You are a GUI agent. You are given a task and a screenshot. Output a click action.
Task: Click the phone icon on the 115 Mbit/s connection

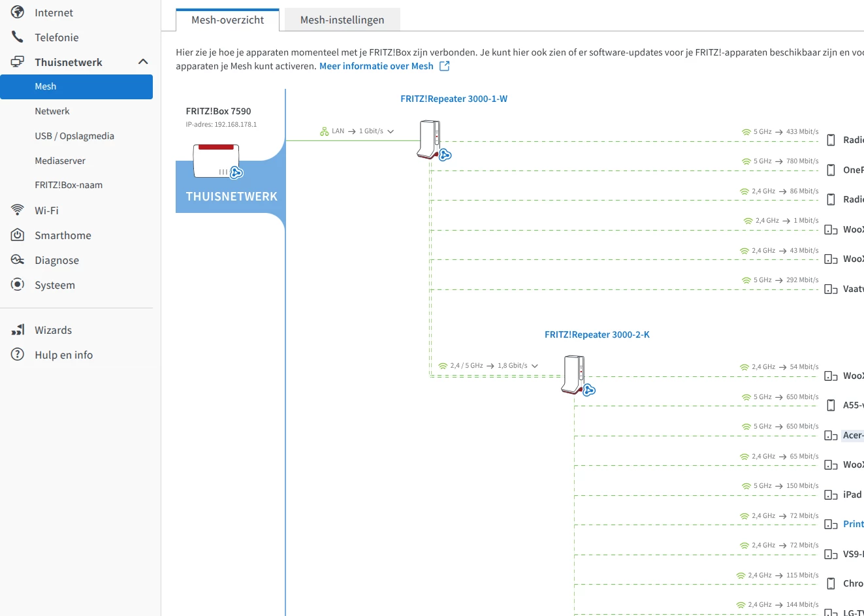[831, 584]
